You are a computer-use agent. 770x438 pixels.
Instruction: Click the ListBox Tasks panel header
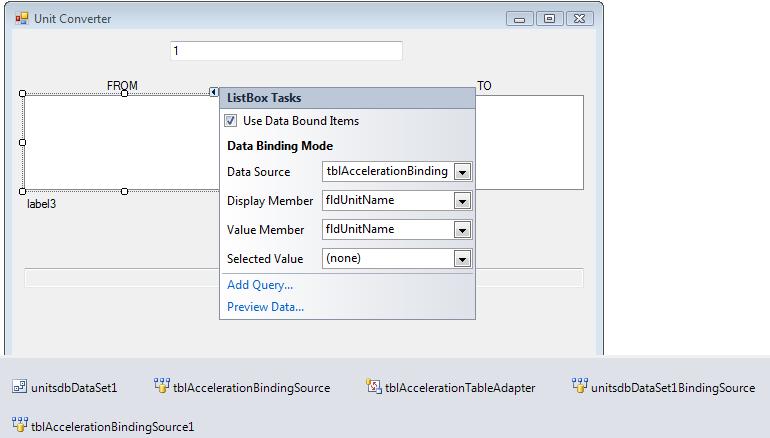click(347, 98)
